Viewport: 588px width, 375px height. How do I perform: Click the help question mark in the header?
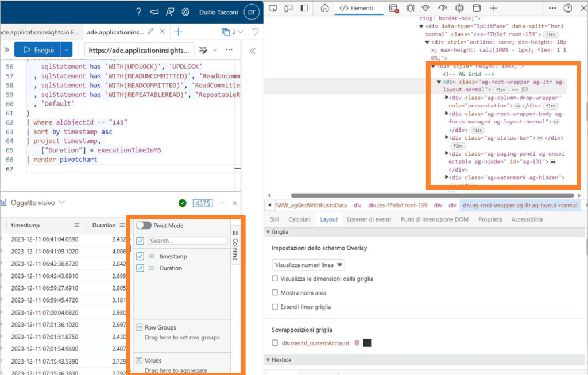point(138,11)
